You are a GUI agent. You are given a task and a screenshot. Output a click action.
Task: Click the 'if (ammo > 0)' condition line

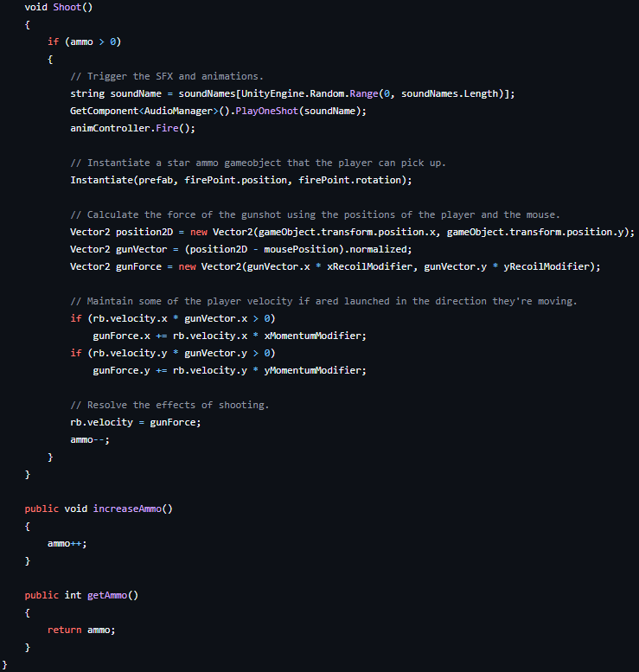[x=85, y=42]
